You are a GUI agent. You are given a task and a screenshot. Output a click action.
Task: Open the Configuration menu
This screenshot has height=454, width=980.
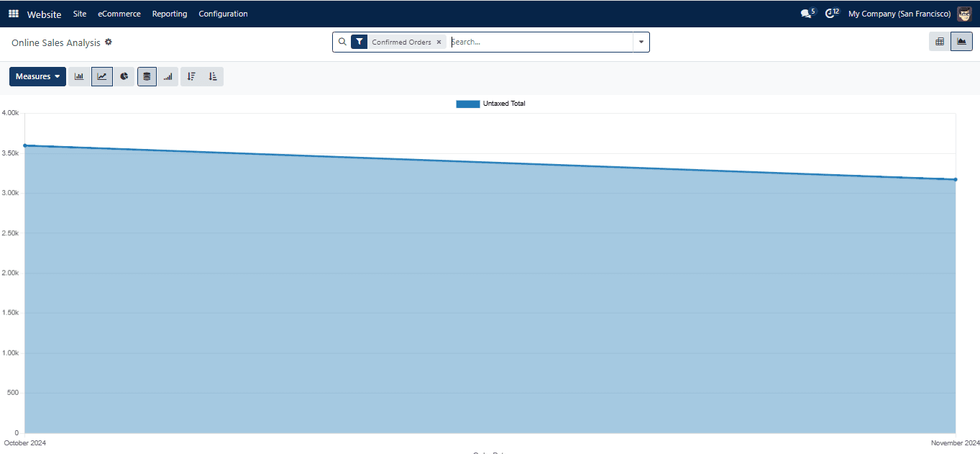[x=223, y=14]
